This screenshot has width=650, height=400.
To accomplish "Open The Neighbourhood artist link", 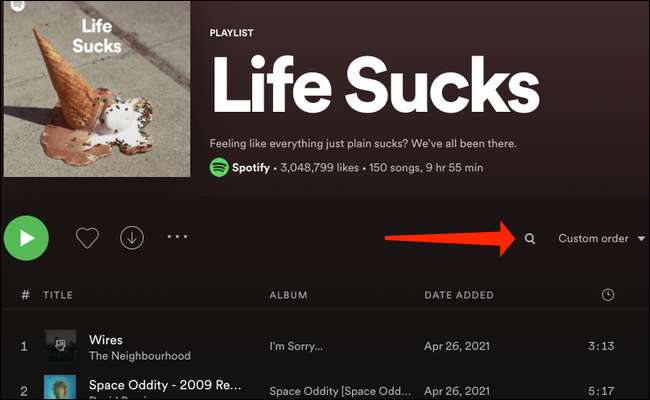I will (139, 355).
